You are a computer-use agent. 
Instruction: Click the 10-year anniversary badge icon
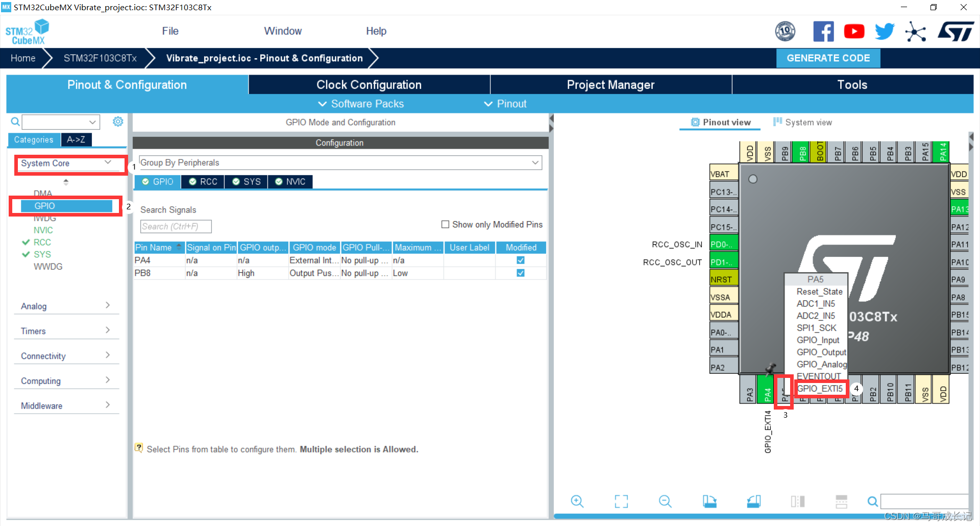coord(785,32)
